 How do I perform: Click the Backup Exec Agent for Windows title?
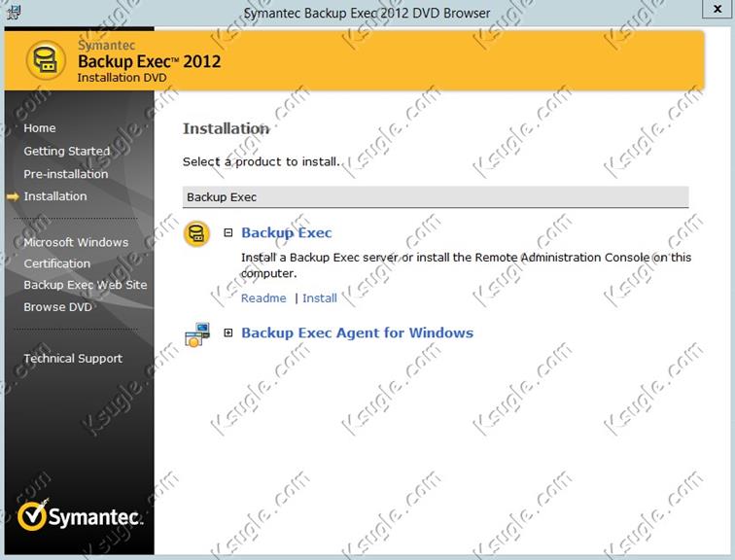[357, 332]
